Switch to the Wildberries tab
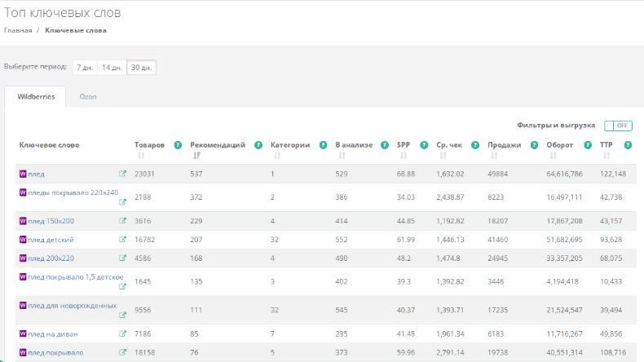644x362 pixels. click(x=36, y=96)
